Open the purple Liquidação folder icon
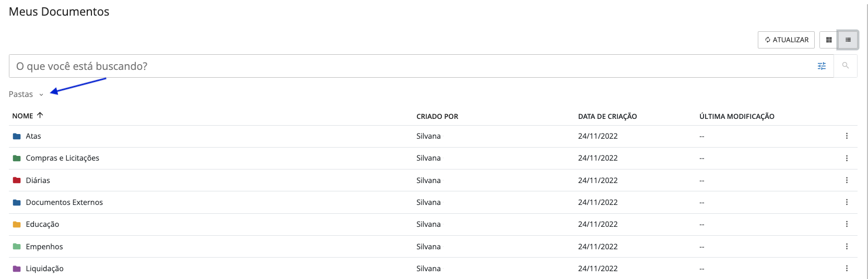The height and width of the screenshot is (279, 868). [17, 269]
